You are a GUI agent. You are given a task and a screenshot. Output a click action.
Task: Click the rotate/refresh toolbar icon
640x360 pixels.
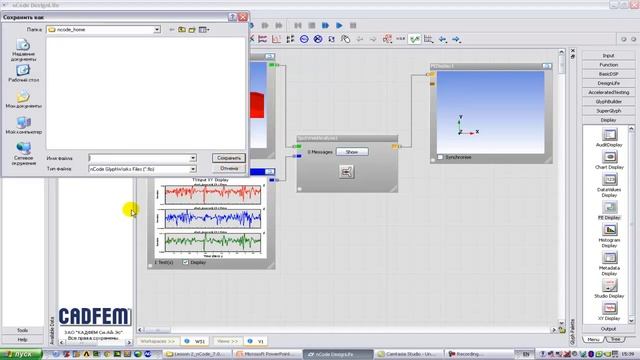coord(331,39)
